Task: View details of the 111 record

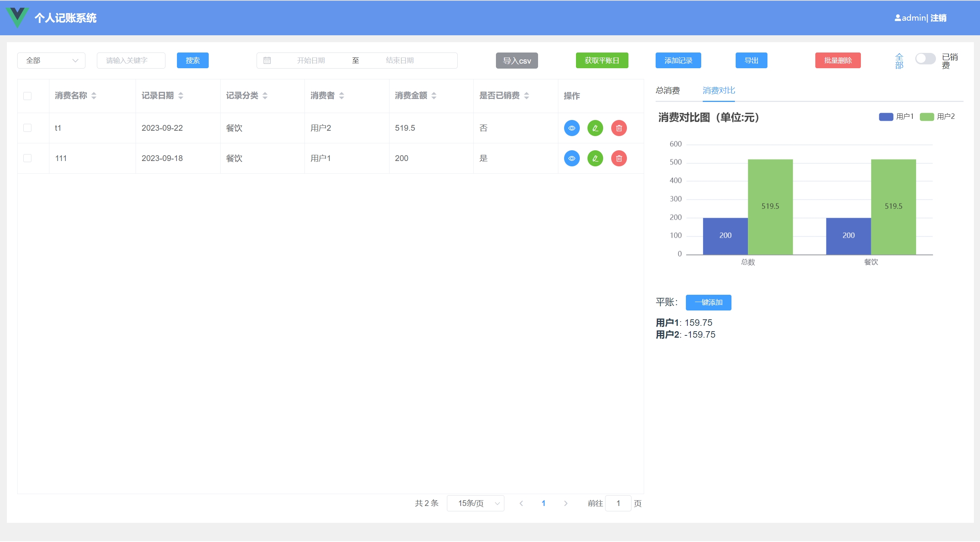Action: click(x=571, y=158)
